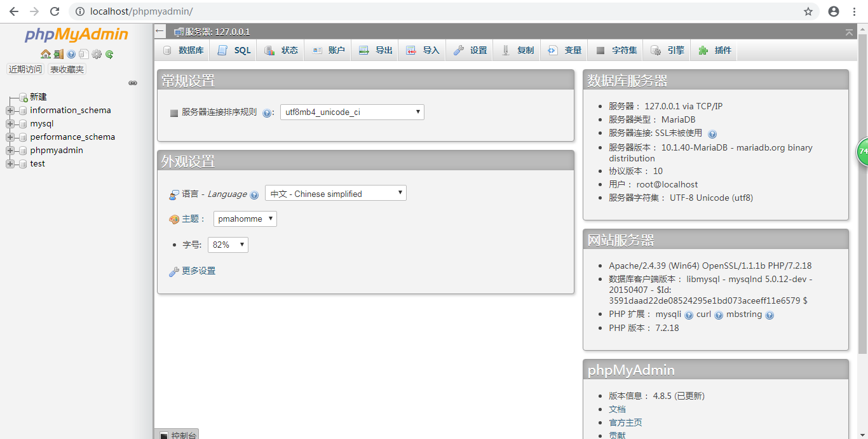Click the new database icon beside 新建
Viewport: 868px width, 439px height.
24,97
